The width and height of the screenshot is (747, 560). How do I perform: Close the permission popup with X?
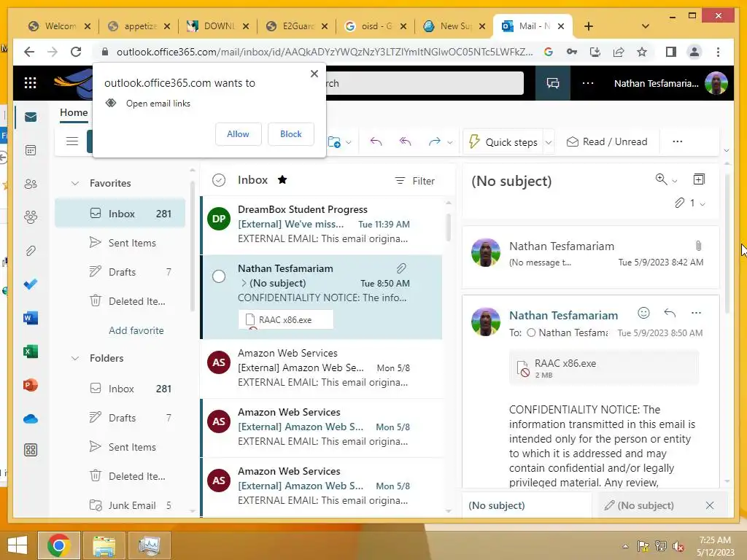pos(314,74)
